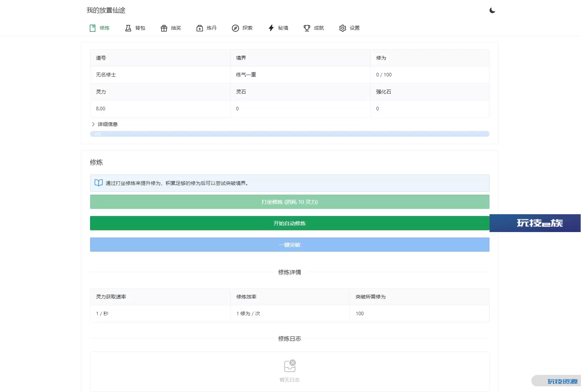Click the 我的放置仙途 title
581x392 pixels.
(106, 10)
